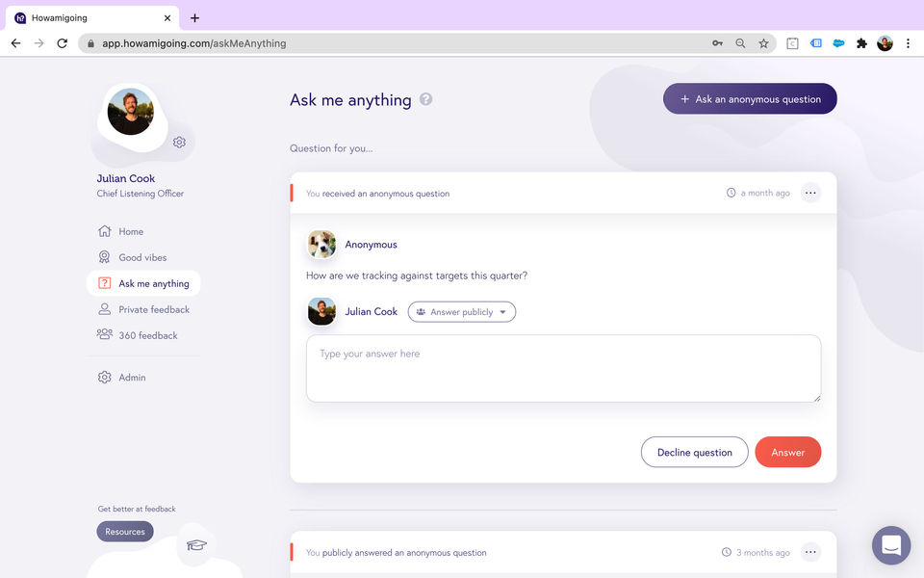Screen dimensions: 924x578
Task: Select the Howamigoing browser tab
Action: [x=91, y=17]
